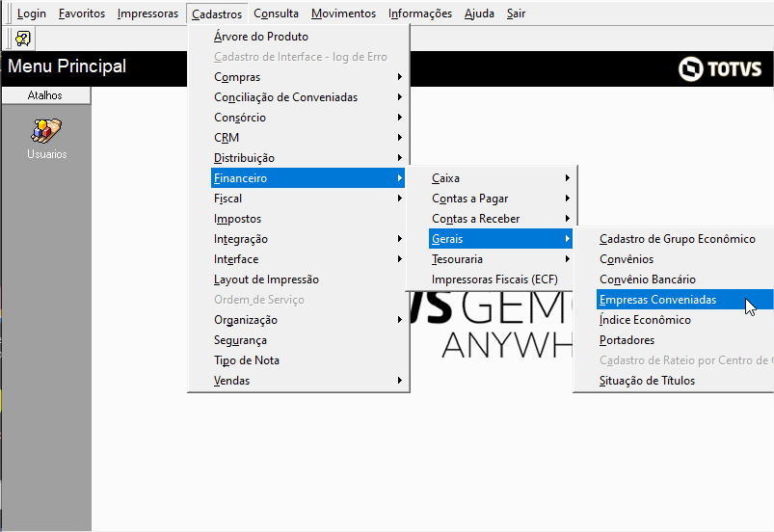The width and height of the screenshot is (774, 532).
Task: Open Tipo de Nota entry
Action: [307, 360]
